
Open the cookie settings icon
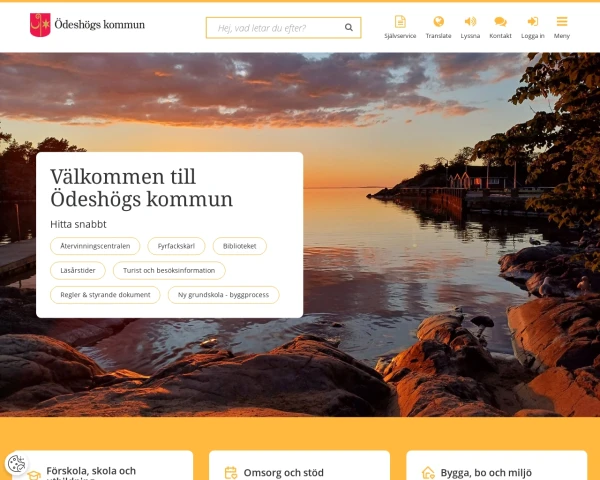point(16,464)
